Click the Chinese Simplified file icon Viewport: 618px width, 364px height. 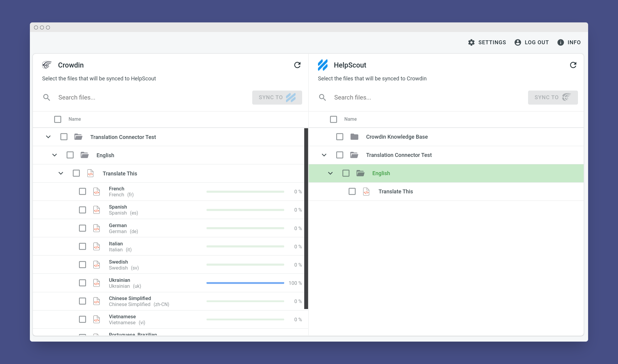click(97, 301)
